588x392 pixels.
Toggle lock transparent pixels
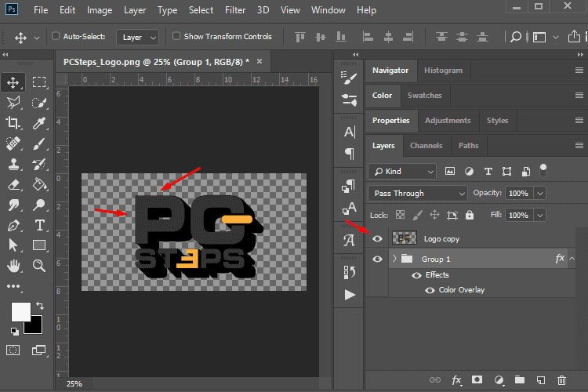pyautogui.click(x=400, y=215)
